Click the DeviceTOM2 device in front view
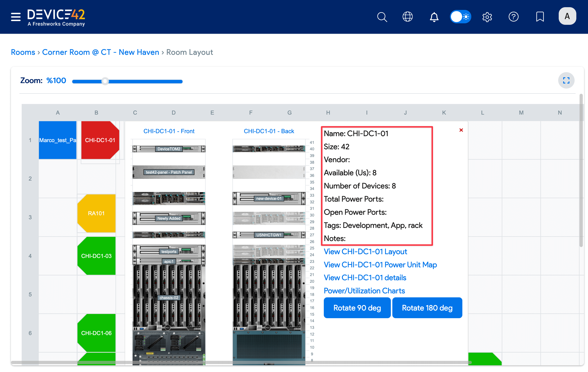 coord(169,149)
